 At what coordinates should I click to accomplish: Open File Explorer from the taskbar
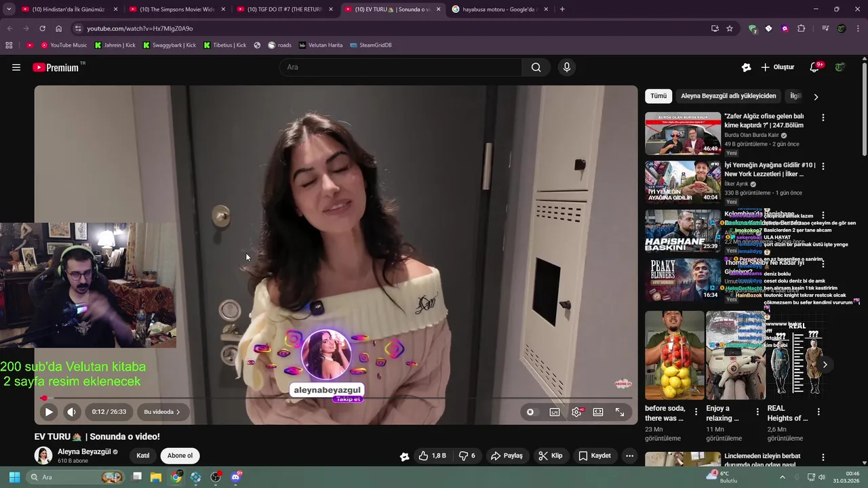pos(156,477)
